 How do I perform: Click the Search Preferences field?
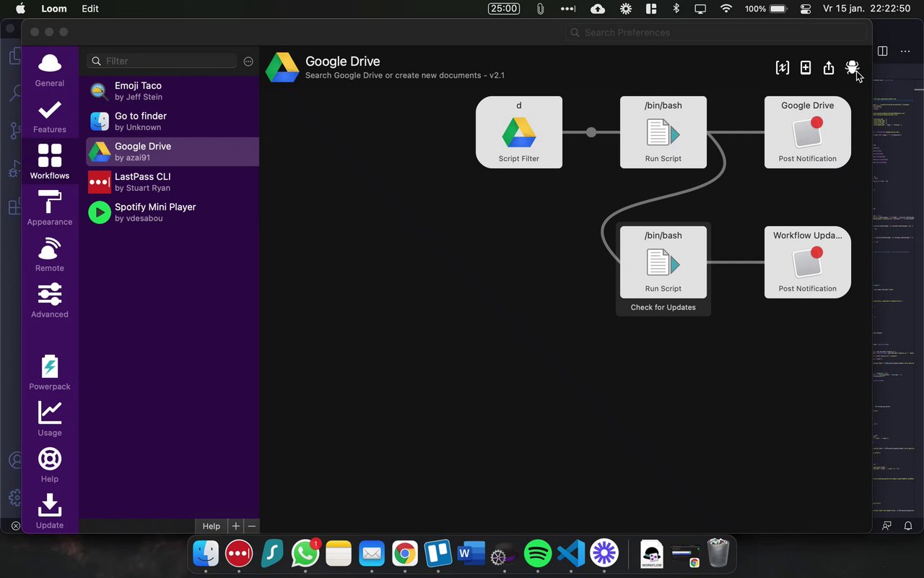point(716,33)
